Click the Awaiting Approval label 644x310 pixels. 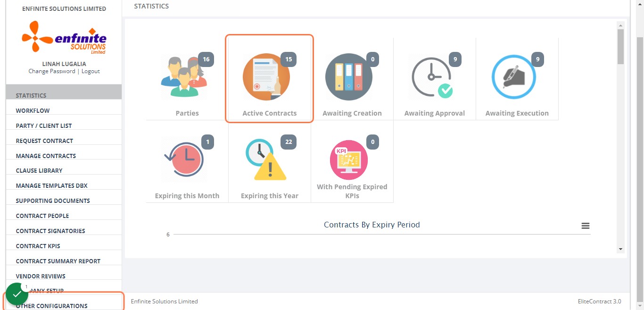coord(435,113)
